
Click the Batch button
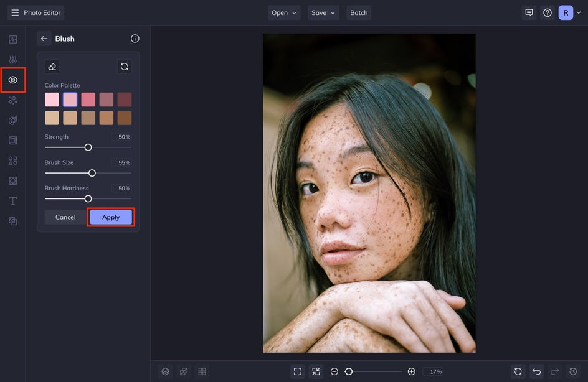pos(359,12)
